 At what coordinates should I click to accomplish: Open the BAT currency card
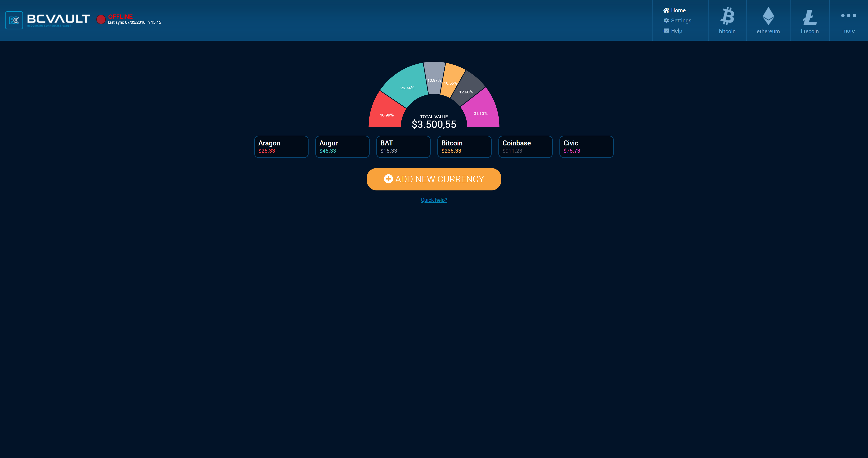coord(403,147)
